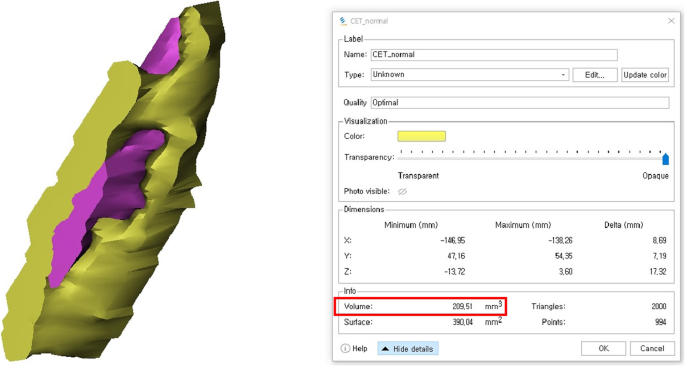
Task: Select Z minimum value -13,72
Action: pos(454,272)
